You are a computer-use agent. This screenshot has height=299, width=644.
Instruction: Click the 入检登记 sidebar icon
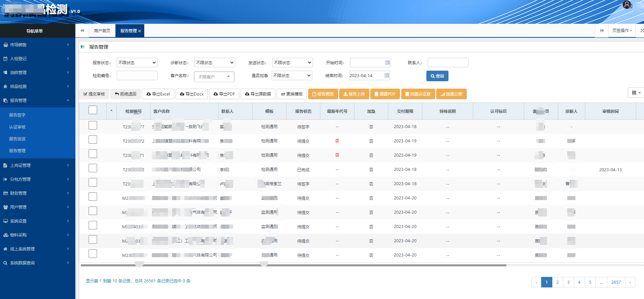5,59
